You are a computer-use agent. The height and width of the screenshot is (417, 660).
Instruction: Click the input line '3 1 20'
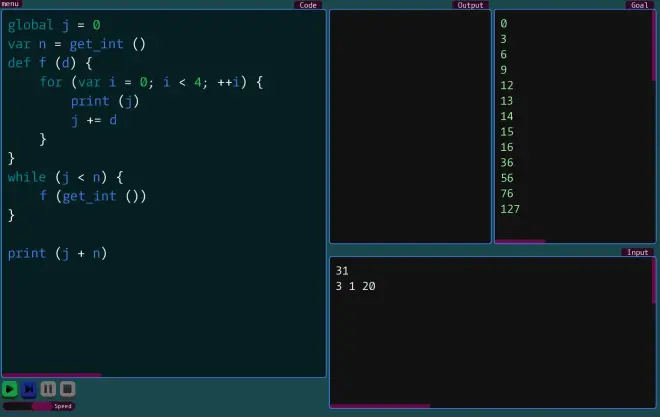[356, 287]
